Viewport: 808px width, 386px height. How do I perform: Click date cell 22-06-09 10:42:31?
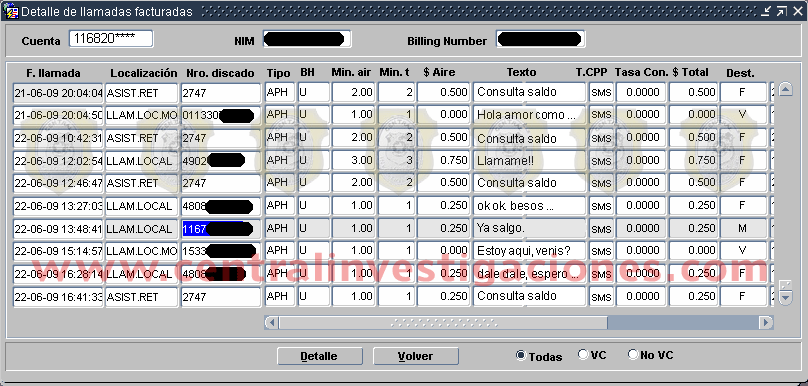pyautogui.click(x=58, y=138)
